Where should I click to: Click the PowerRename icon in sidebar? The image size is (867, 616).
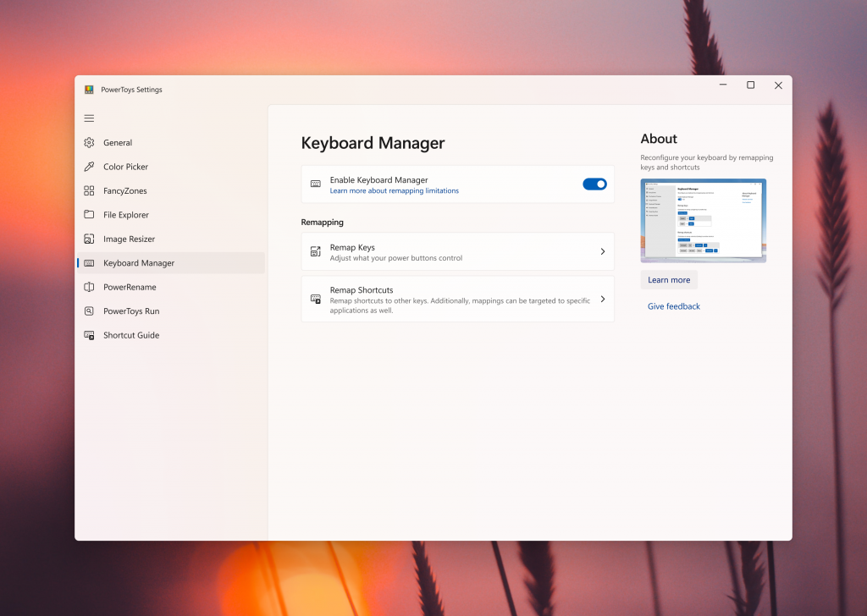click(89, 287)
